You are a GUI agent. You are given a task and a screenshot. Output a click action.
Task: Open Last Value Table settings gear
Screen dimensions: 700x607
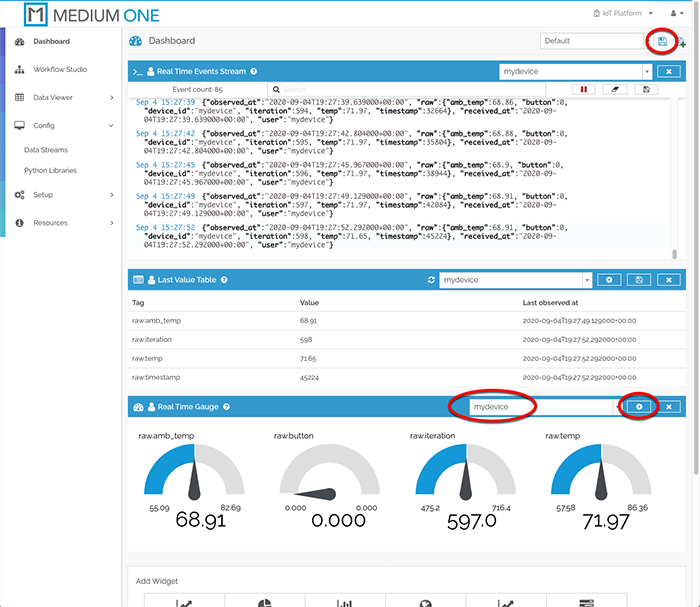[610, 280]
